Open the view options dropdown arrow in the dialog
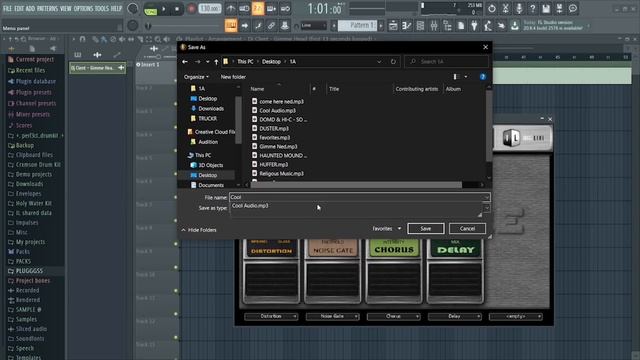Viewport: 640px width, 360px height. click(x=466, y=77)
